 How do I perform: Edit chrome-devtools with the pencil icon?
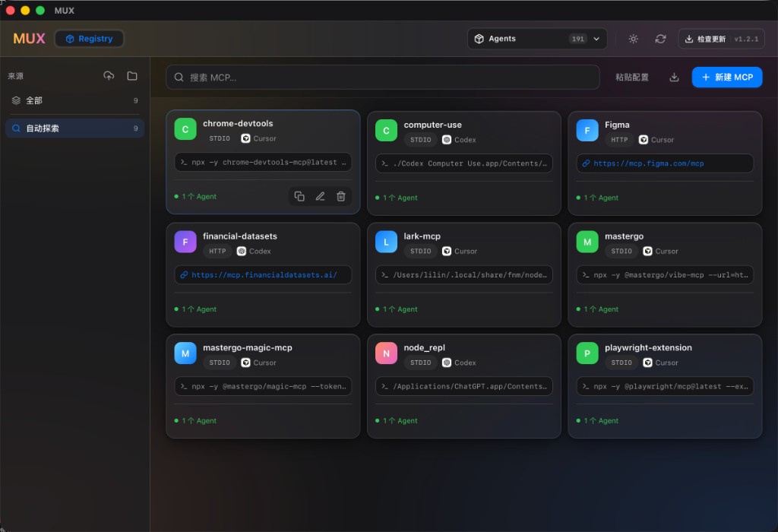click(x=320, y=197)
